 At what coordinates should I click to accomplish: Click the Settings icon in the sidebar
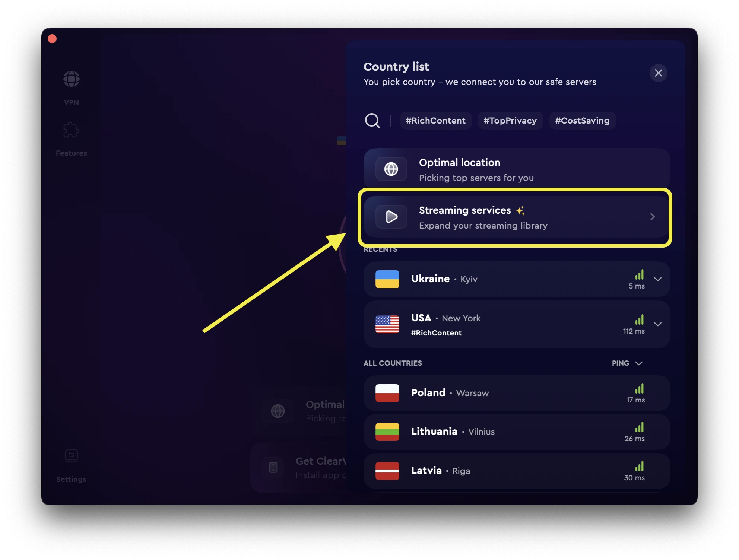coord(71,456)
